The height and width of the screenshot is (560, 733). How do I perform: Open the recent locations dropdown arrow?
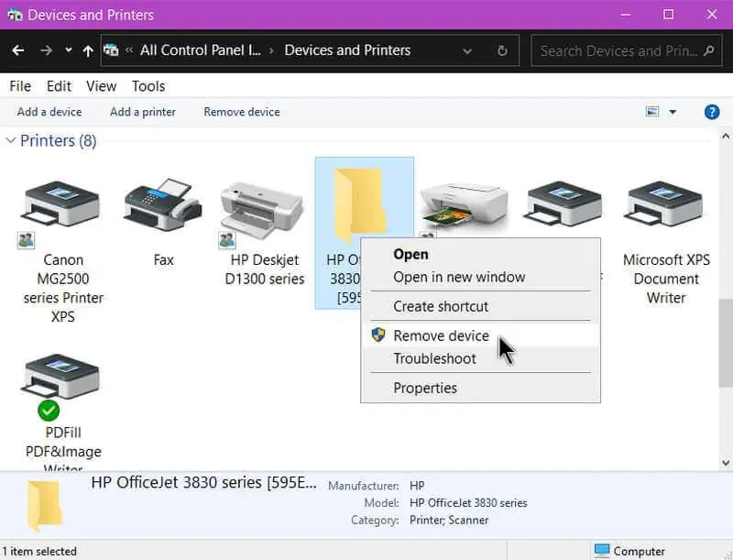(x=69, y=49)
